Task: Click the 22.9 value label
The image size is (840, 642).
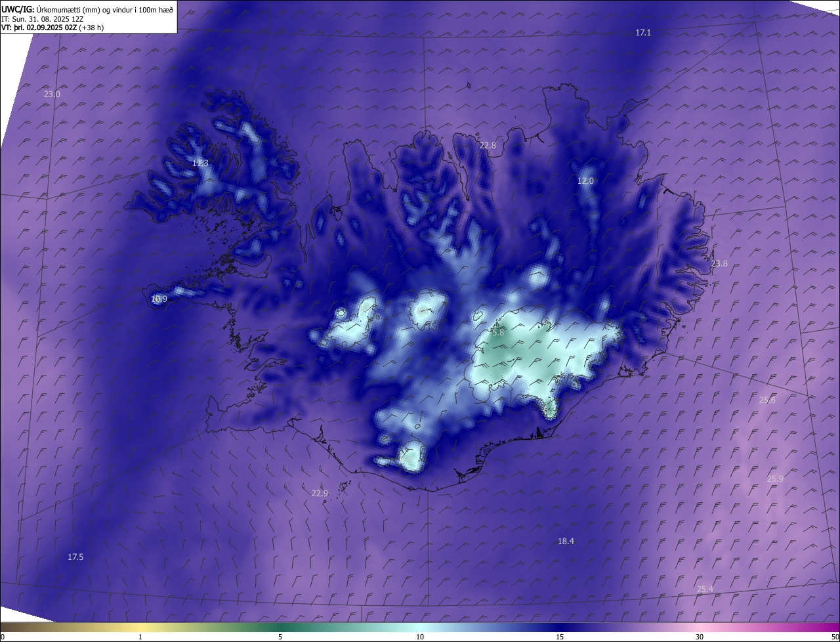Action: coord(320,493)
